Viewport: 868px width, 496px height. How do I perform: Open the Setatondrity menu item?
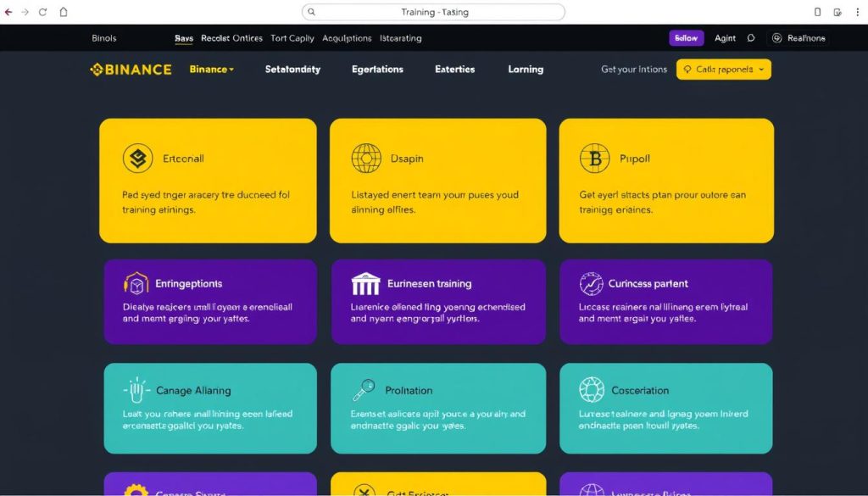tap(292, 70)
